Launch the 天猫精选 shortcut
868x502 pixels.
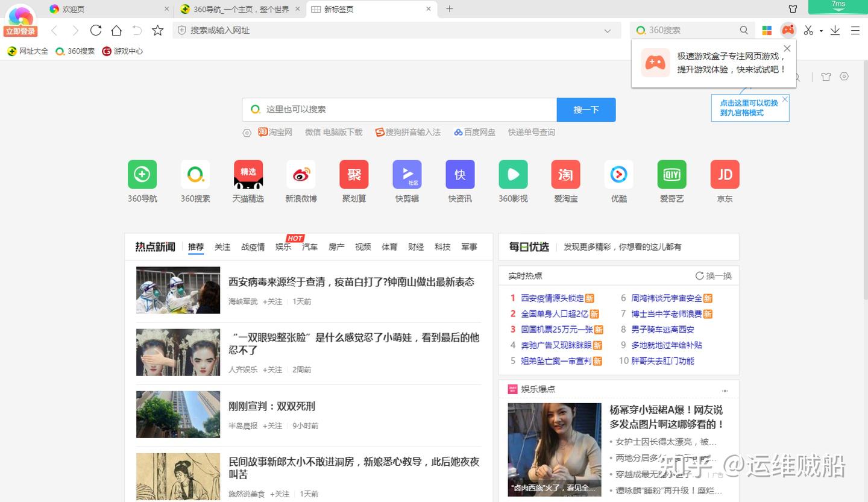point(248,175)
